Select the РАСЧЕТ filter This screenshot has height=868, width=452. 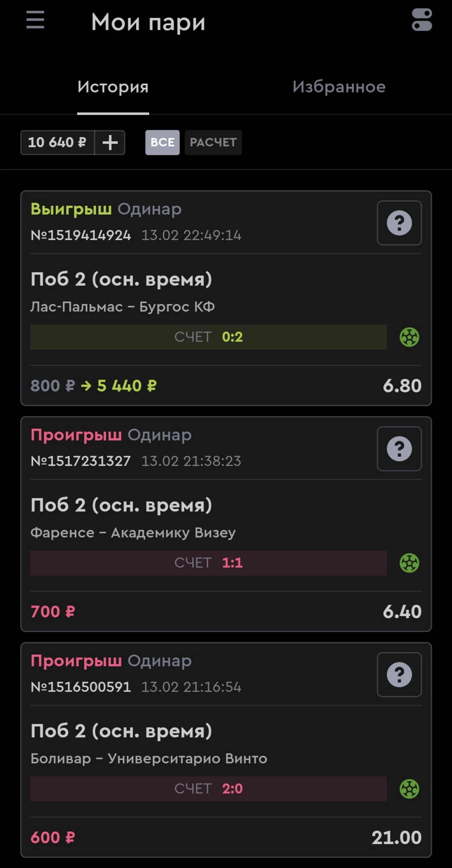(x=213, y=143)
